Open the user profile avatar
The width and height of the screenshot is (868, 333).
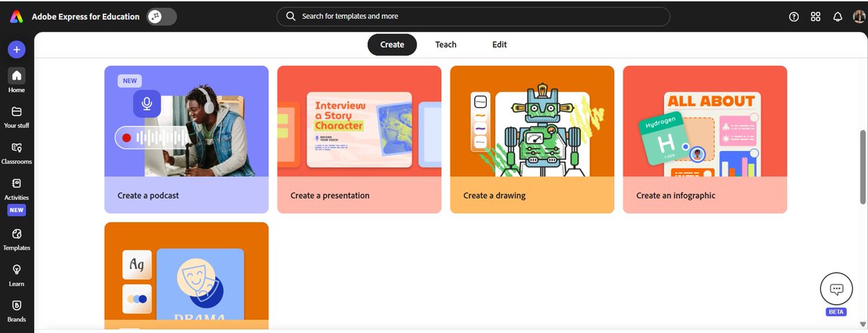pyautogui.click(x=858, y=17)
